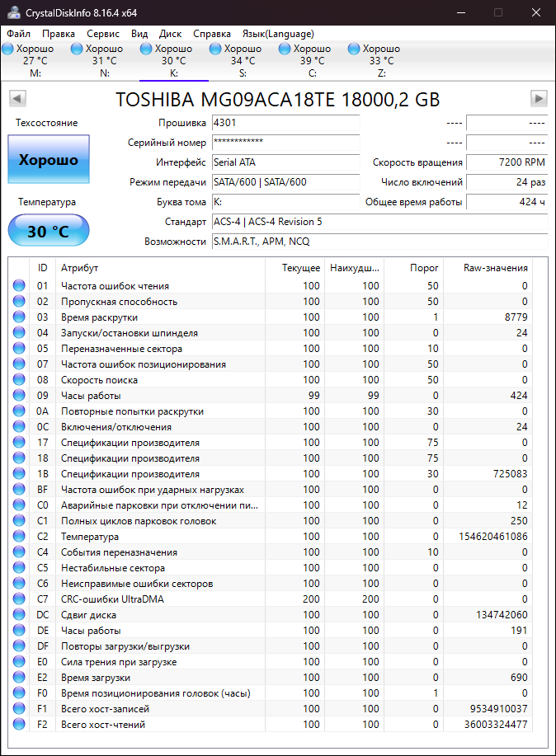Select disk C: tab with 39 °C
The width and height of the screenshot is (556, 756).
313,61
